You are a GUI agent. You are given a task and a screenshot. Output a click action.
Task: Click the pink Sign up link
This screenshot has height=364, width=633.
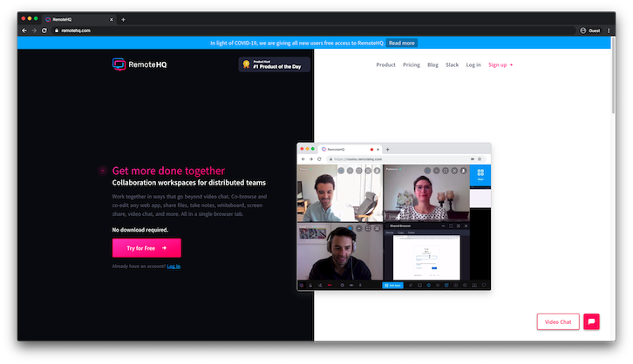tap(500, 64)
